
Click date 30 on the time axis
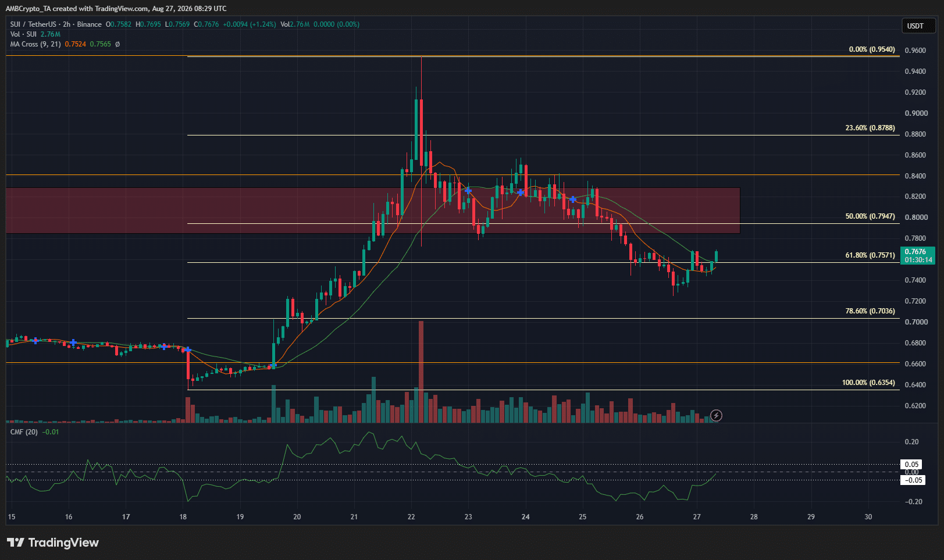(x=868, y=517)
